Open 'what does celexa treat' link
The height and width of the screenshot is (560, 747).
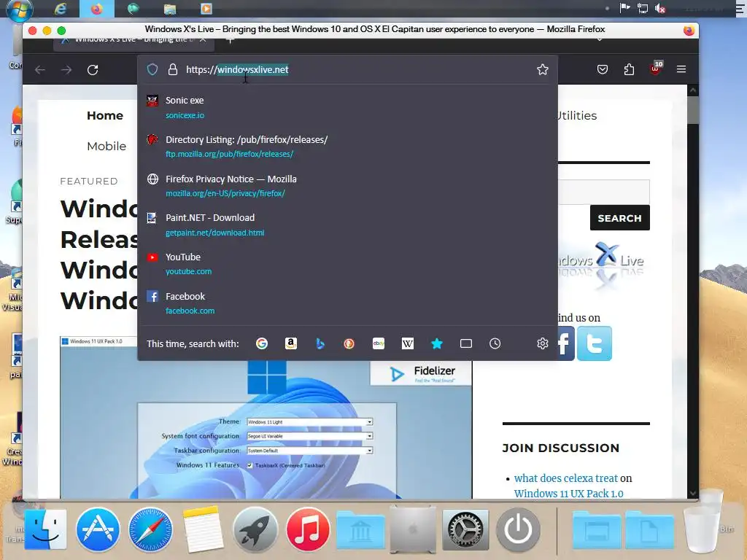click(566, 478)
